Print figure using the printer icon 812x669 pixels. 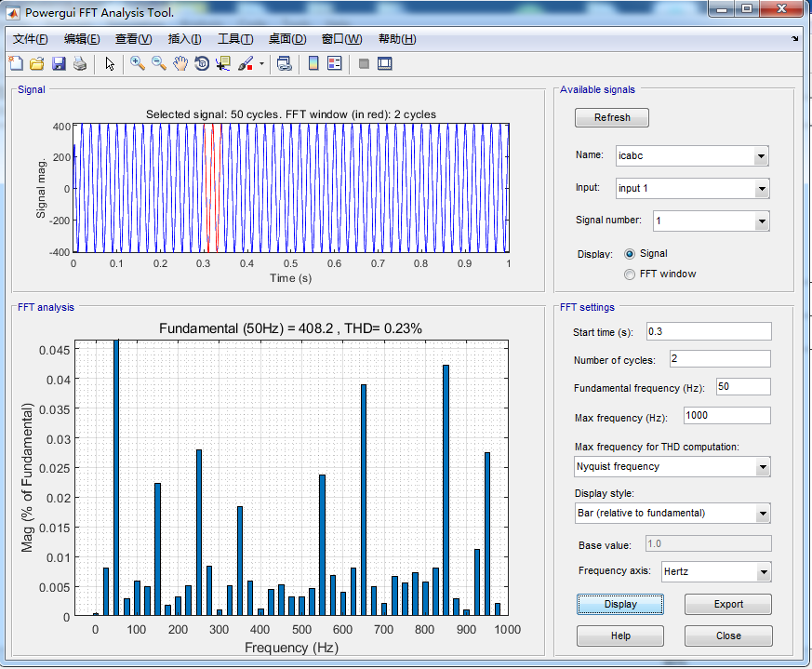click(x=80, y=64)
